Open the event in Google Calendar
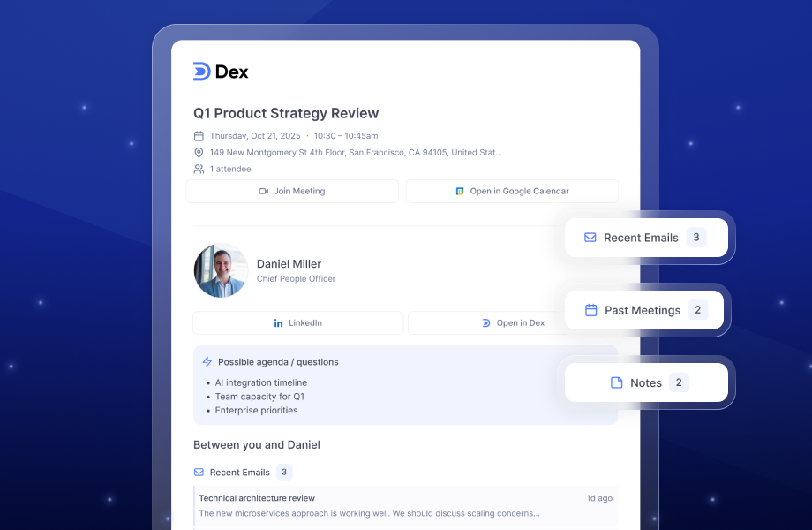Screen dimensions: 812x530 512,191
